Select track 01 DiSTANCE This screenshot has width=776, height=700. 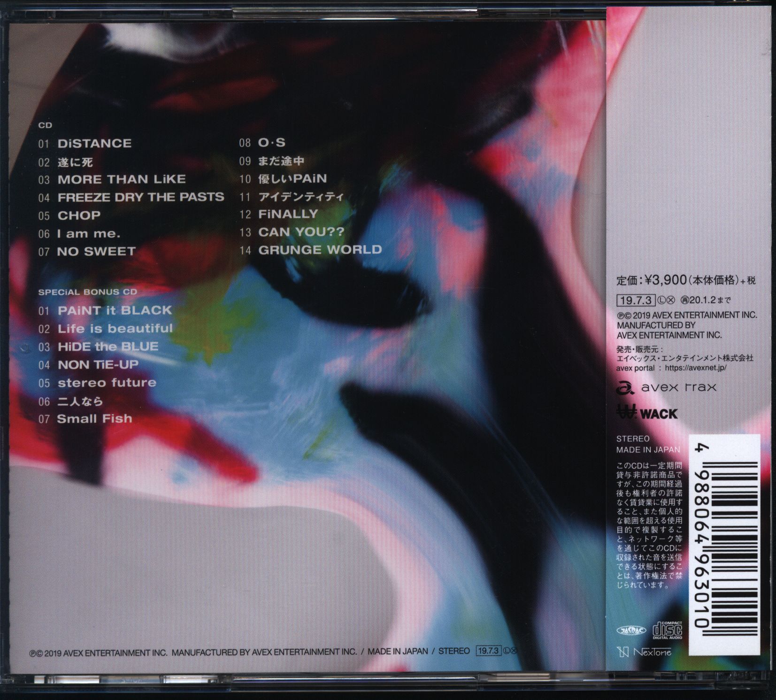94,144
